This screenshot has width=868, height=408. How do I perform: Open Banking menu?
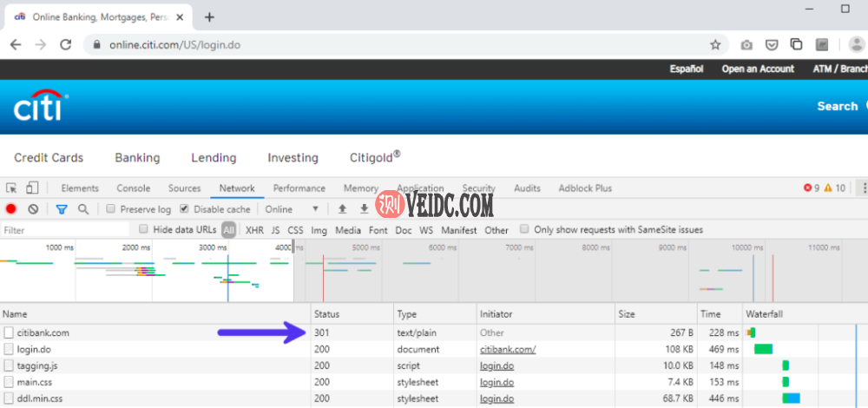tap(137, 158)
